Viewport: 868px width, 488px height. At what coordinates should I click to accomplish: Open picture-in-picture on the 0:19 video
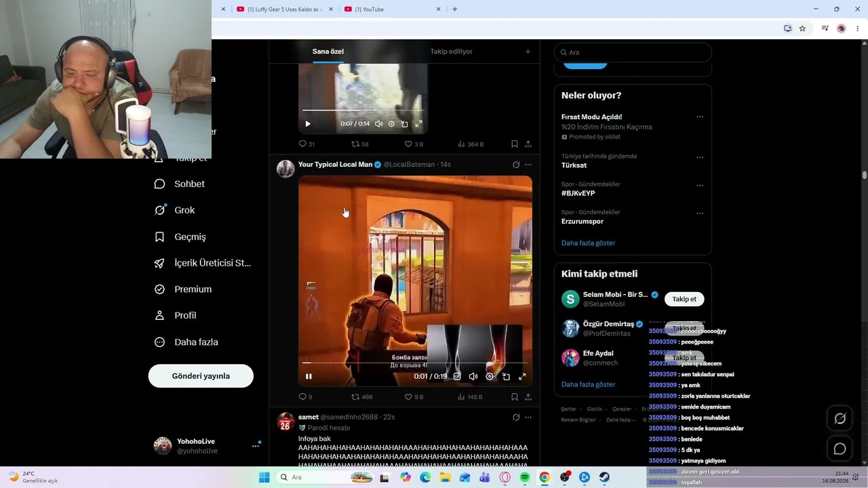pos(506,376)
